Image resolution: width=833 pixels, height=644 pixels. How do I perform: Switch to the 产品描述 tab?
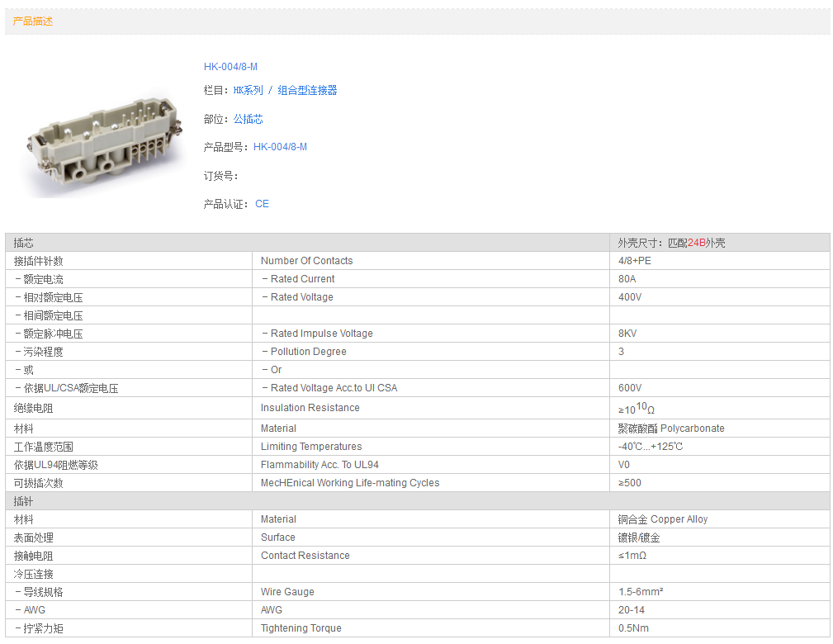click(33, 21)
